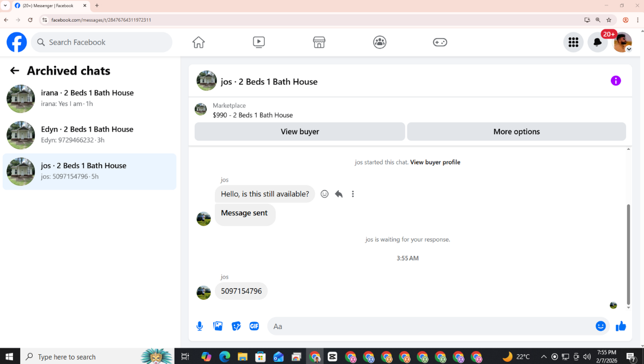Viewport: 644px width, 364px height.
Task: Open the Windows notification center
Action: [631, 356]
